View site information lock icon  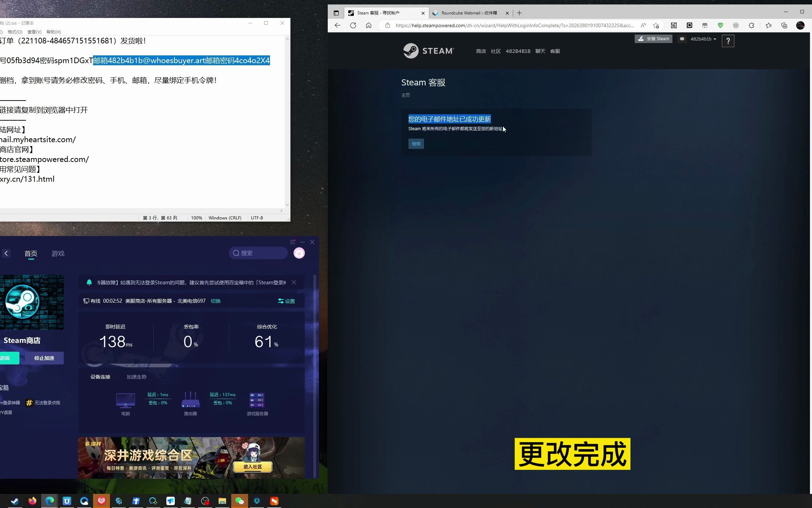tap(388, 25)
